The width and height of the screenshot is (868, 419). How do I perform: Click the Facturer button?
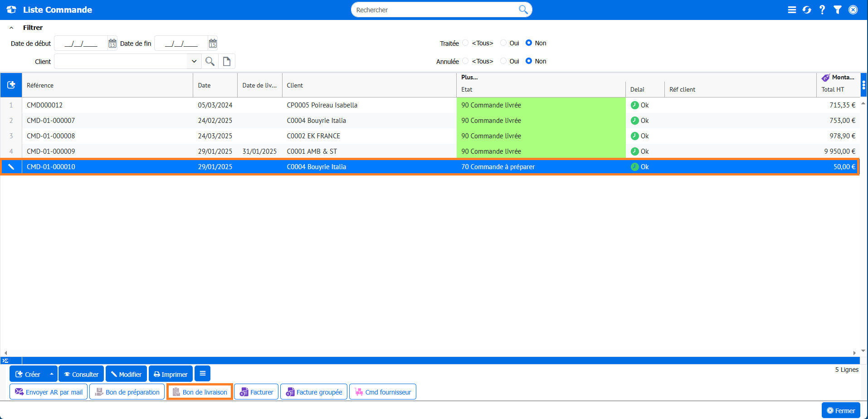[256, 392]
